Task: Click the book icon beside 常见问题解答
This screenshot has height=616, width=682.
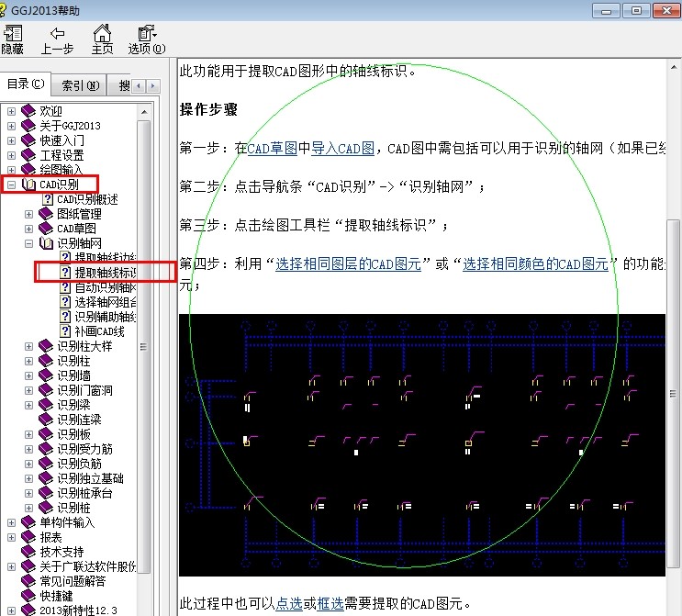Action: pyautogui.click(x=28, y=581)
